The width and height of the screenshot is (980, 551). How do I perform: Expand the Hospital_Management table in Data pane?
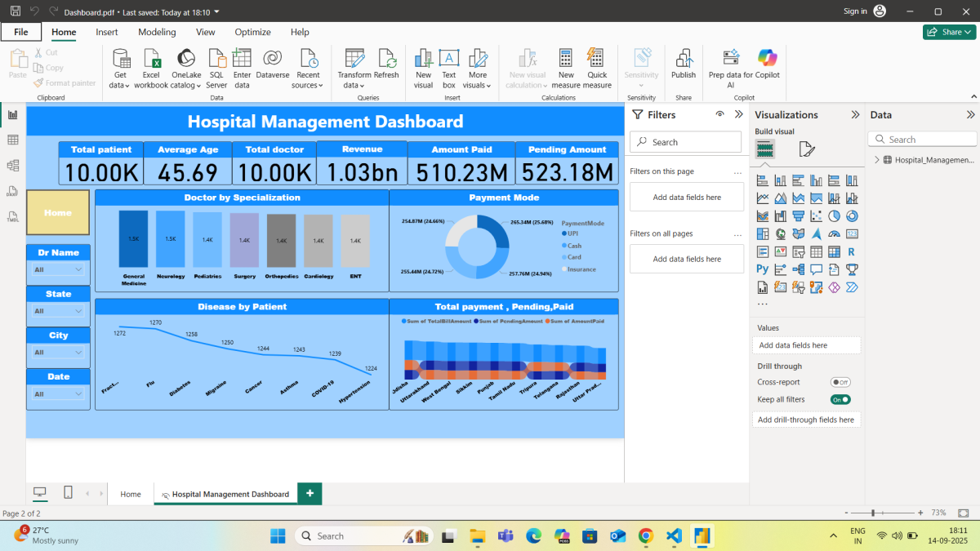877,160
